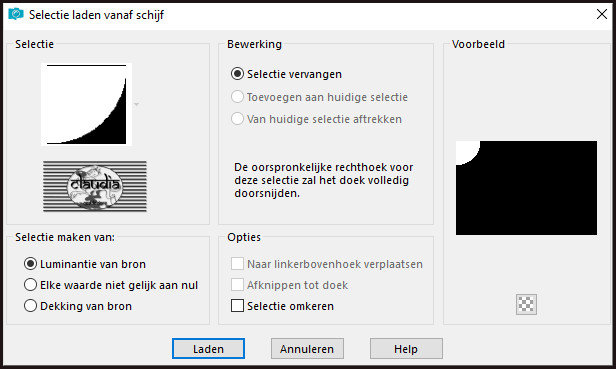
Task: Click the Laden button
Action: pyautogui.click(x=208, y=349)
